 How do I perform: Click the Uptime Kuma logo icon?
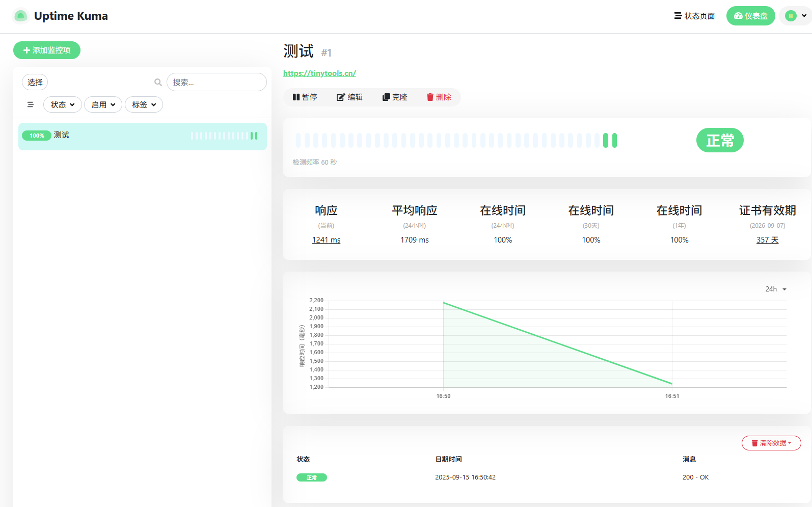click(20, 16)
